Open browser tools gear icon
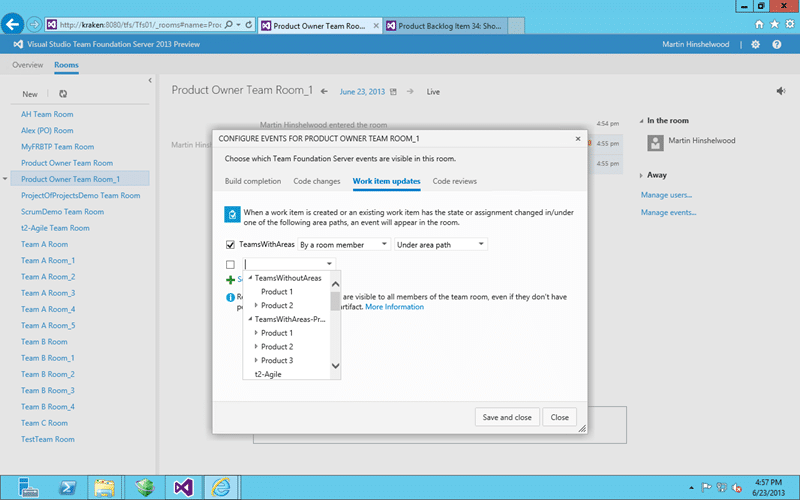This screenshot has height=500, width=800. click(x=790, y=24)
